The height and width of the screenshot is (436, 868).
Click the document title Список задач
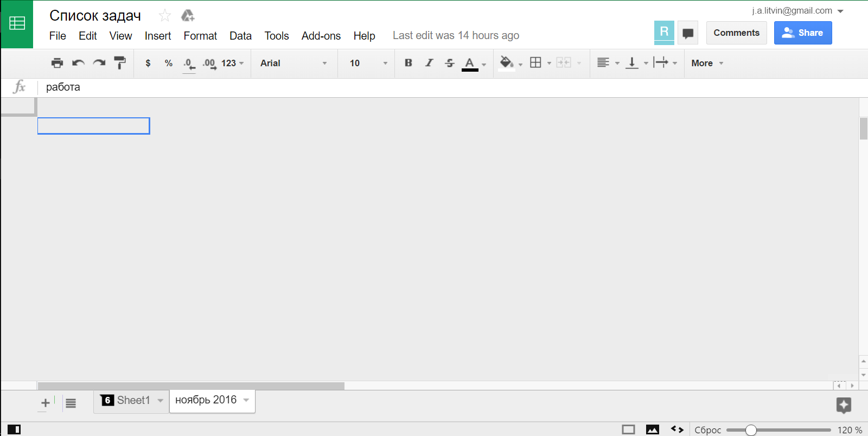(x=95, y=16)
